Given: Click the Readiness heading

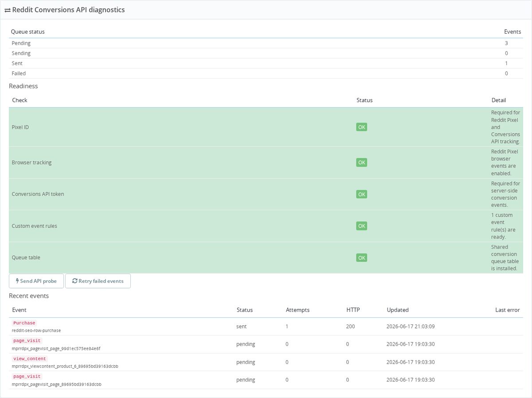Looking at the screenshot, I should point(23,86).
